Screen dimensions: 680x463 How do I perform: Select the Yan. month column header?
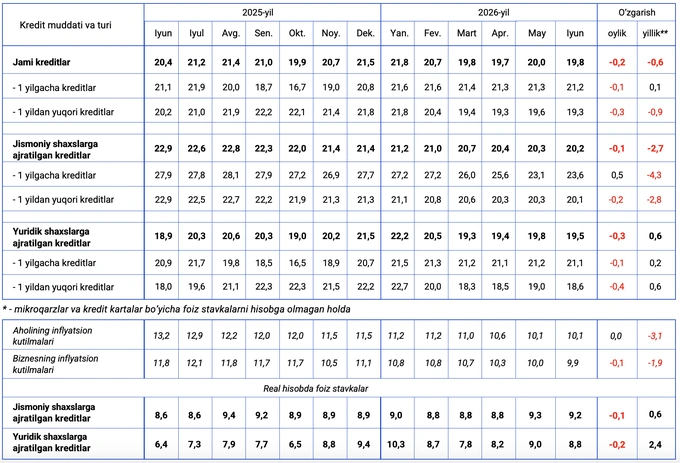[399, 33]
